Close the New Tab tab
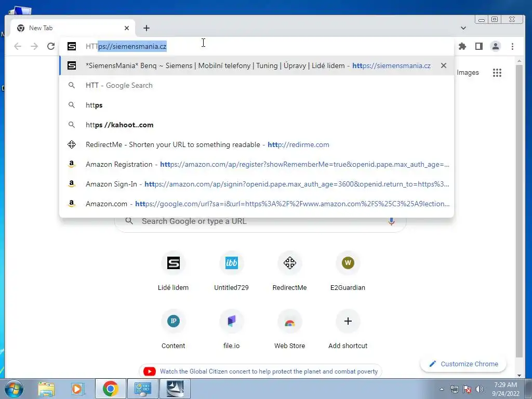Viewport: 532px width, 399px height. (127, 28)
